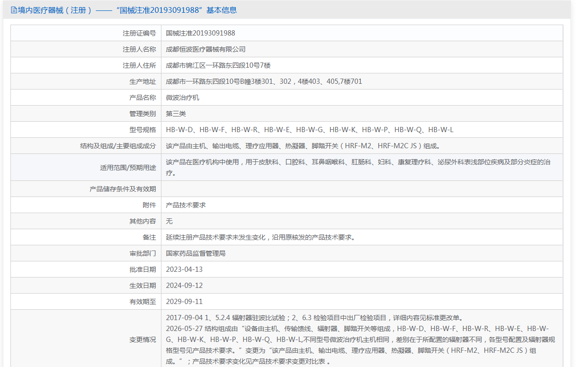588x367 pixels.
Task: Click the 变更情况 label cell
Action: click(86, 339)
